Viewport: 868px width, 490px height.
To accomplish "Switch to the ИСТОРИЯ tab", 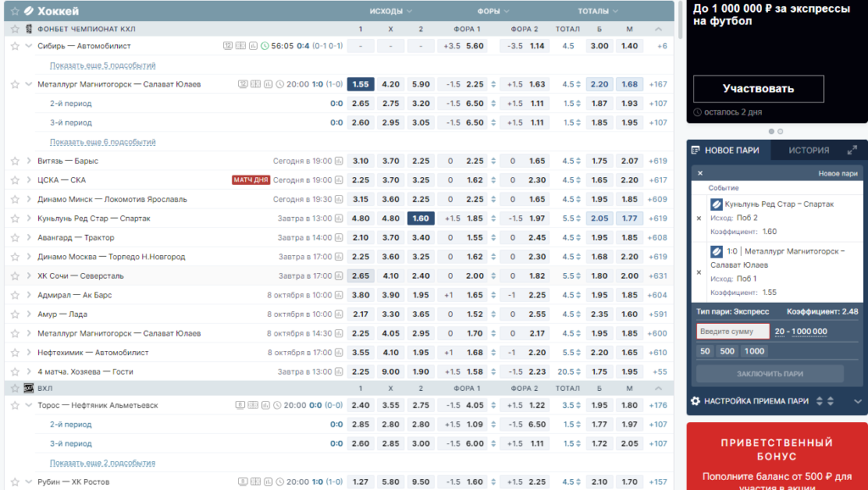I will click(809, 150).
